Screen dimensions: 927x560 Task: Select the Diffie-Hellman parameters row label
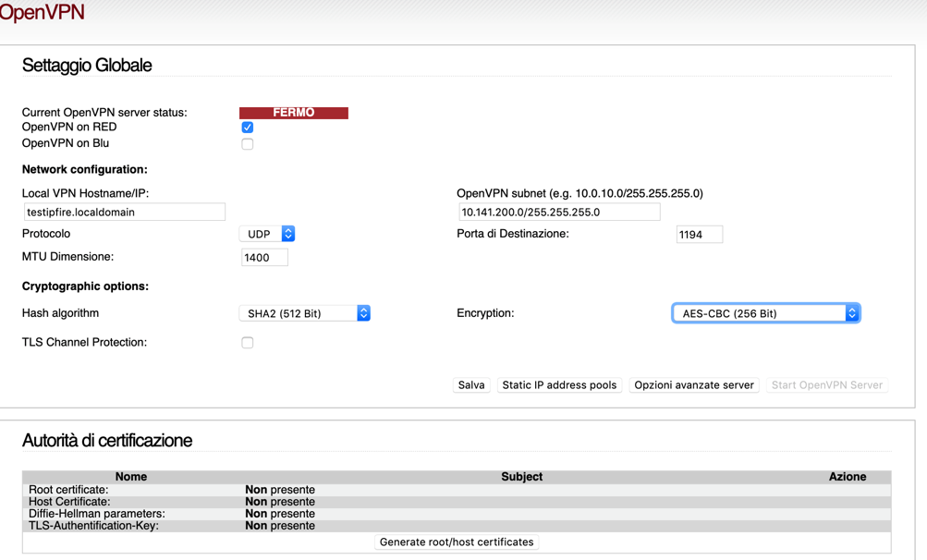click(x=97, y=513)
